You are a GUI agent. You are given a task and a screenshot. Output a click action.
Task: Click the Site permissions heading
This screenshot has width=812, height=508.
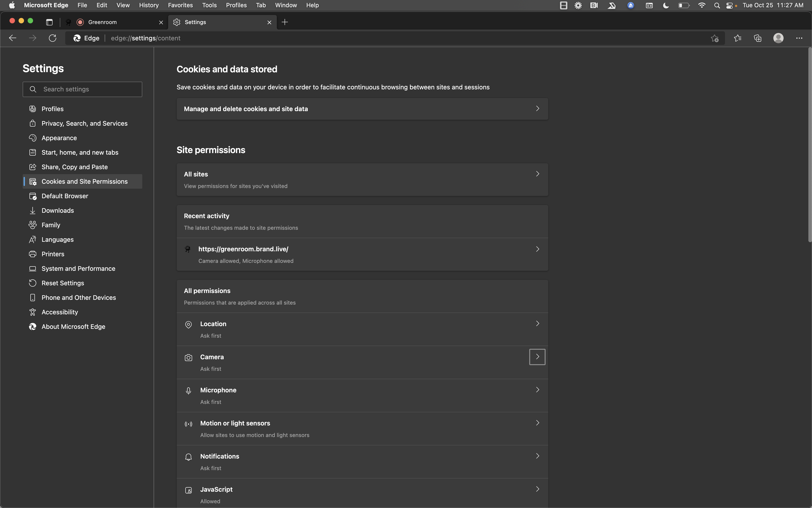[211, 150]
